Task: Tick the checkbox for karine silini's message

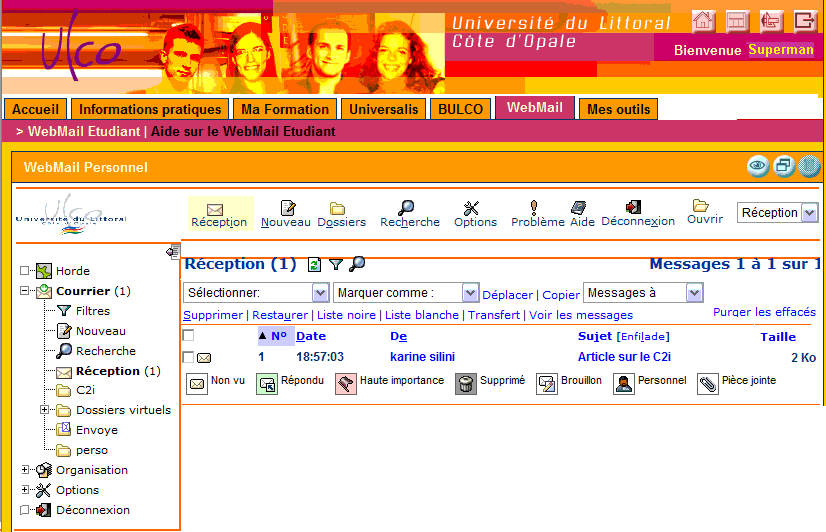Action: pyautogui.click(x=188, y=357)
